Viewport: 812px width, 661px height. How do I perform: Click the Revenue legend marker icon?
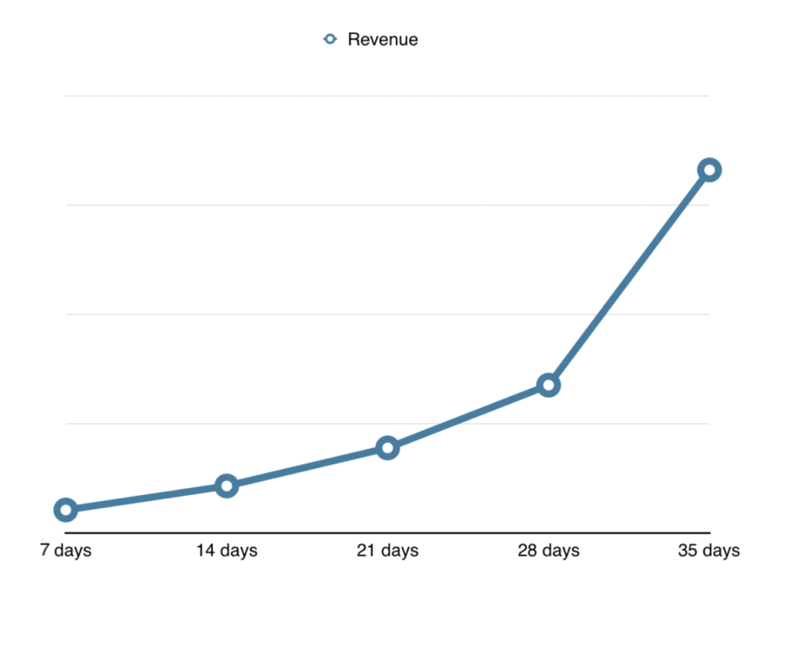tap(329, 39)
